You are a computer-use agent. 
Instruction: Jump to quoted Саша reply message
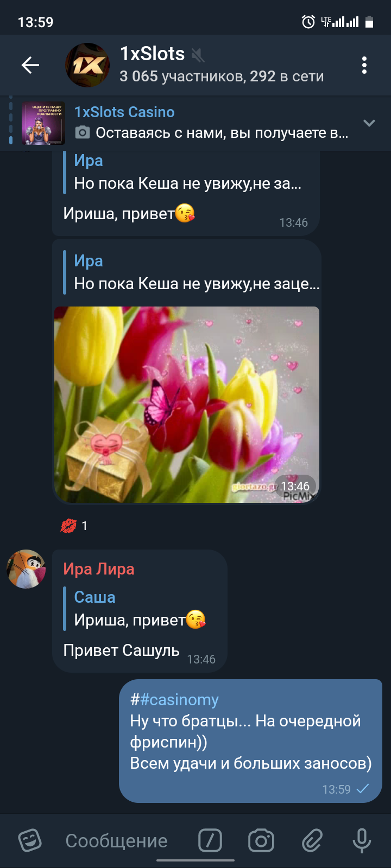coord(140,609)
